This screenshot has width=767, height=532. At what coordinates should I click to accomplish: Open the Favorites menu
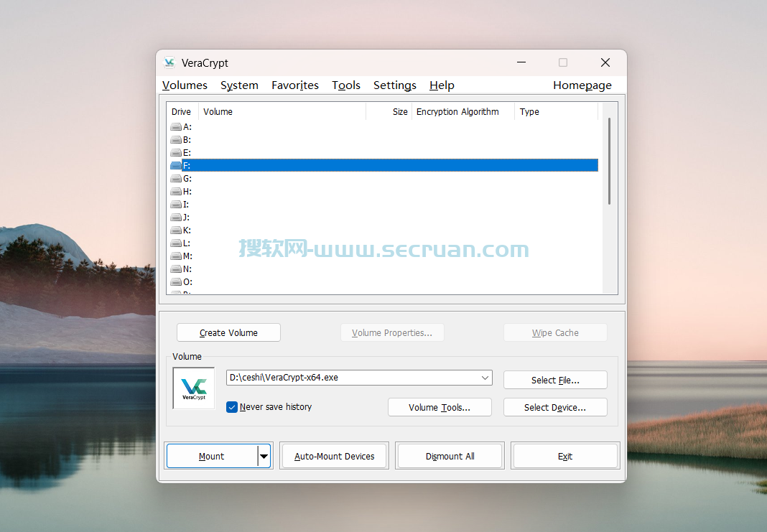[x=295, y=85]
